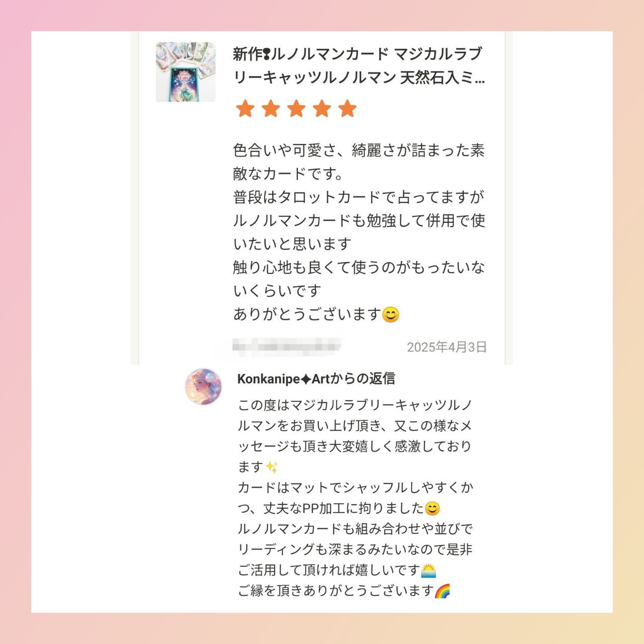Click the sparkles emoji in the reply
The width and height of the screenshot is (644, 644).
coord(272,467)
